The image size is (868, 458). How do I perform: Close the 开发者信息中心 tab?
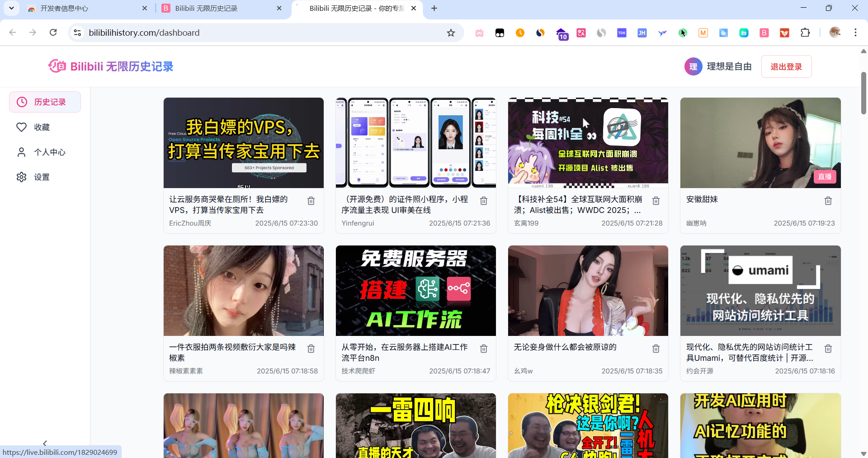pos(145,8)
